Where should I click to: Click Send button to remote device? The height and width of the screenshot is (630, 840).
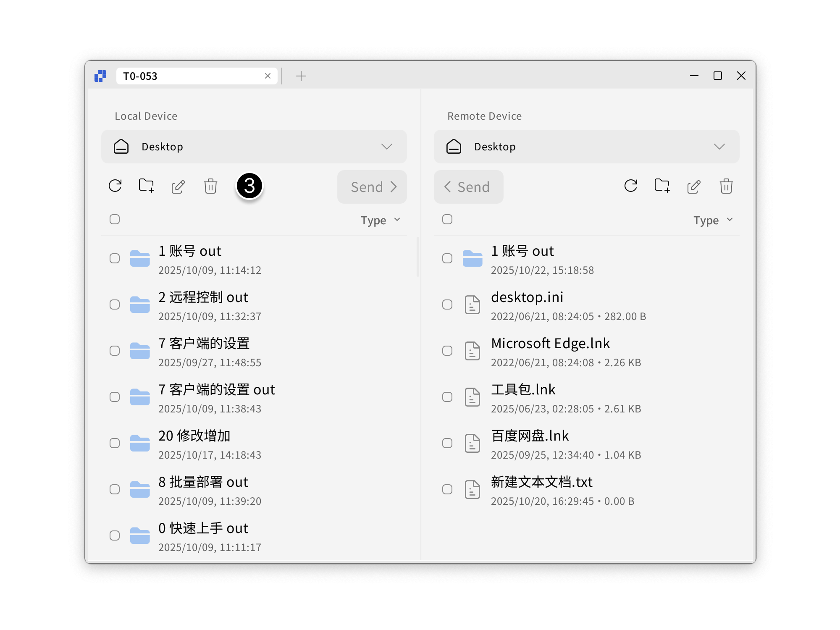point(372,187)
